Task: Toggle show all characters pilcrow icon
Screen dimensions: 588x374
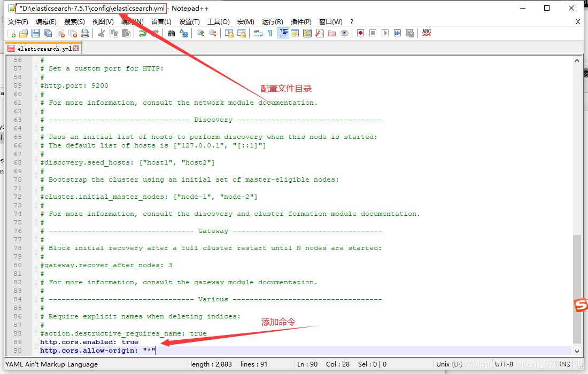Action: click(270, 33)
